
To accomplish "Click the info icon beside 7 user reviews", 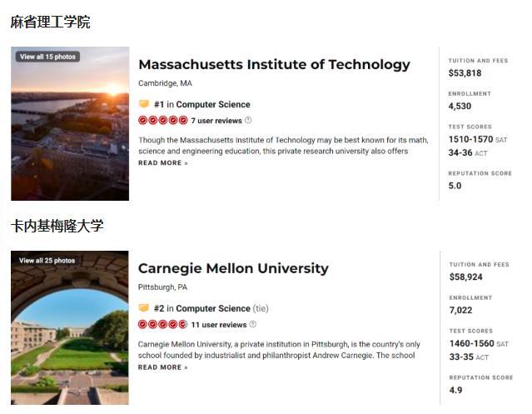I will (248, 120).
